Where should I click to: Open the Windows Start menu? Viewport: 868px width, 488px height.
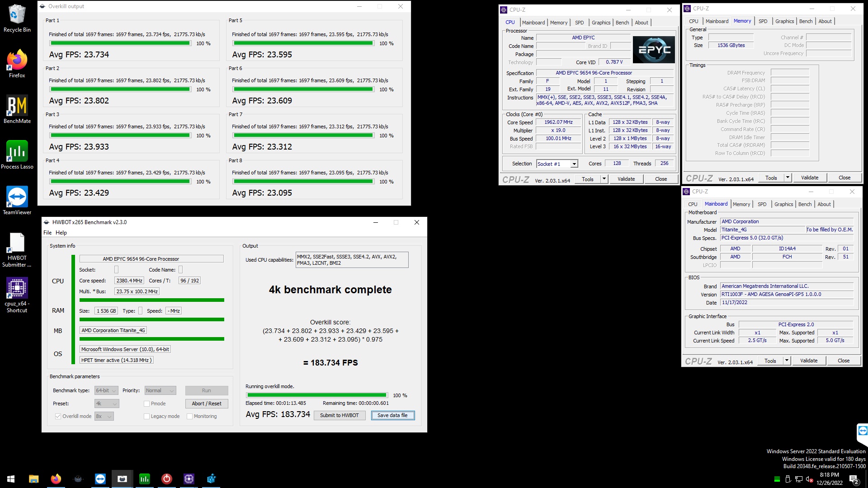[11, 479]
